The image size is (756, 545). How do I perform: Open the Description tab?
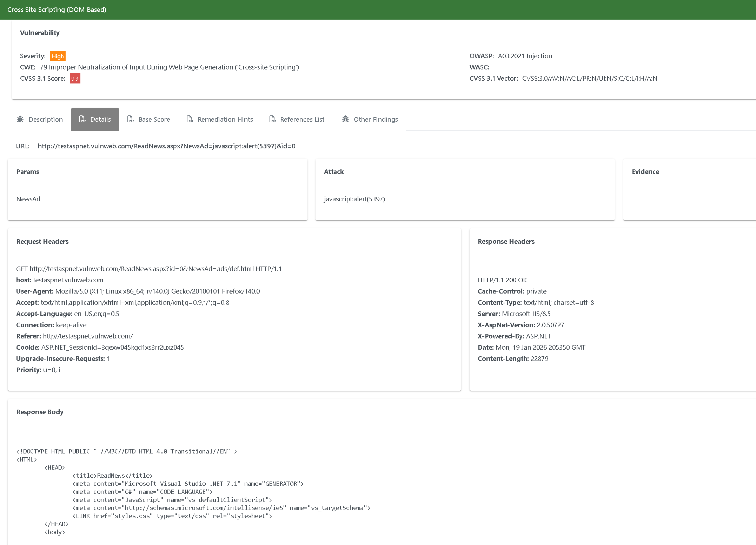(46, 120)
